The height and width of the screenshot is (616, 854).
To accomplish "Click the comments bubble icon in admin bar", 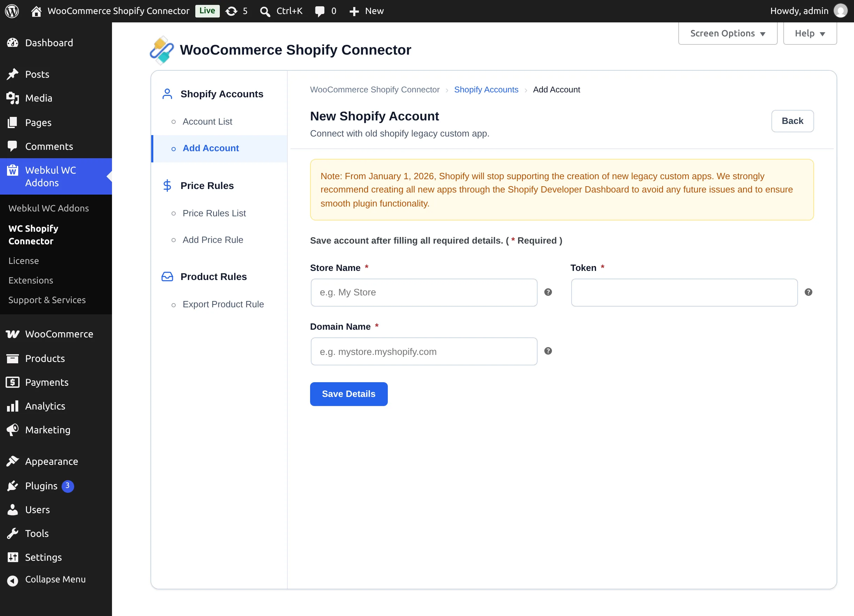I will tap(320, 11).
